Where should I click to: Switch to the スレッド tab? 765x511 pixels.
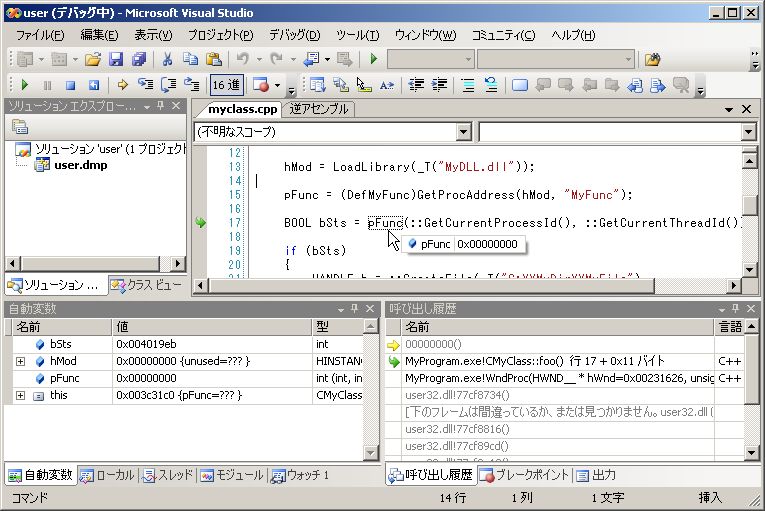pos(168,475)
